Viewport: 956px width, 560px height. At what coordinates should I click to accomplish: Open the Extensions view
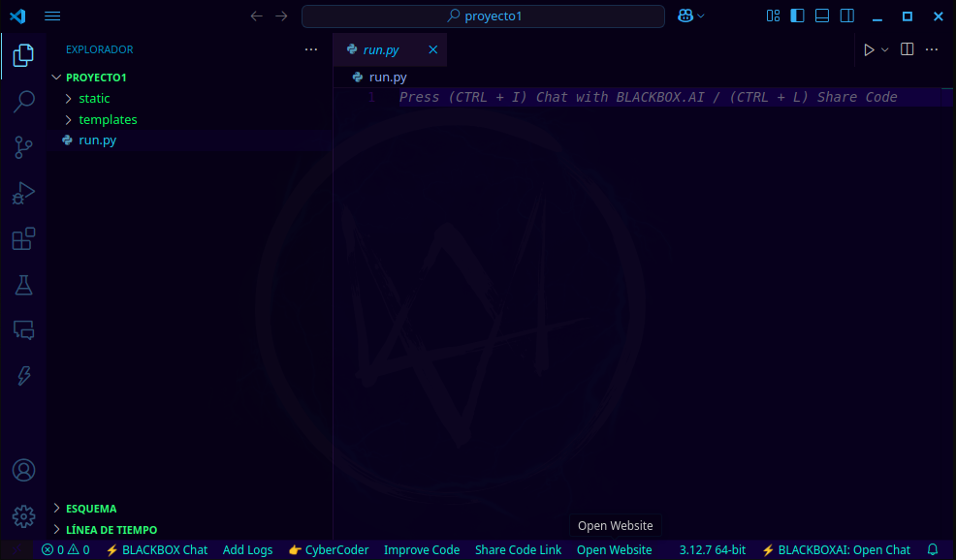(23, 238)
